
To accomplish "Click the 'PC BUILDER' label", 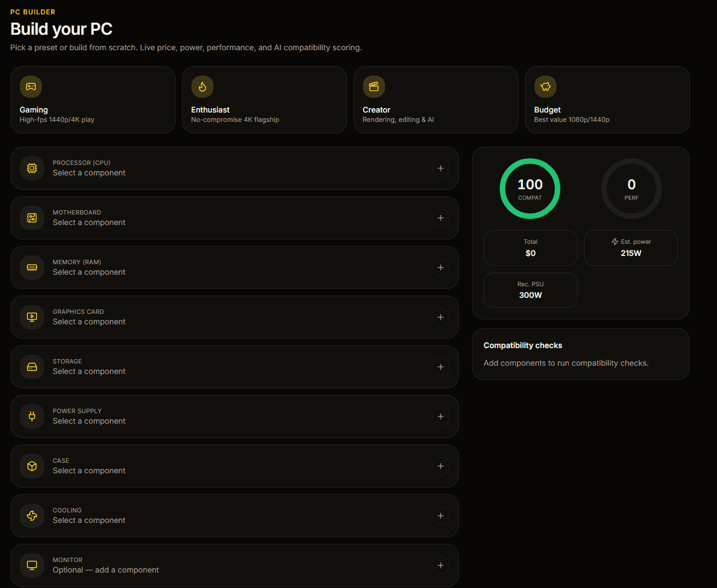I will click(33, 12).
